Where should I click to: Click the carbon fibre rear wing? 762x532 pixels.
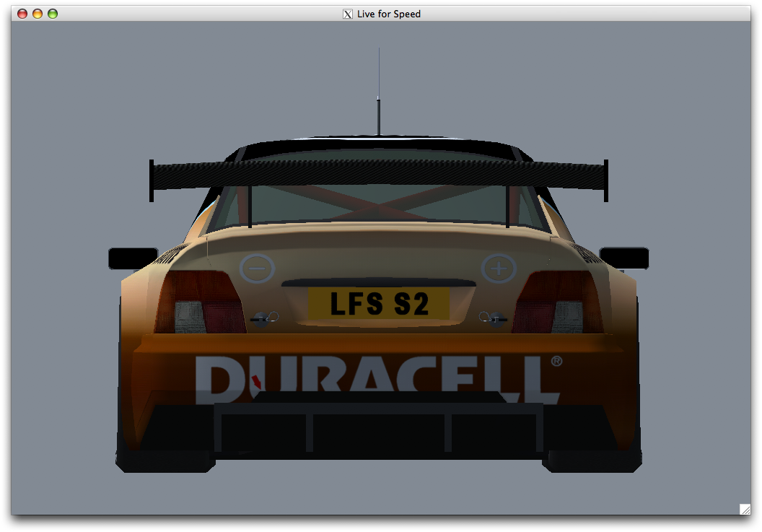click(379, 176)
